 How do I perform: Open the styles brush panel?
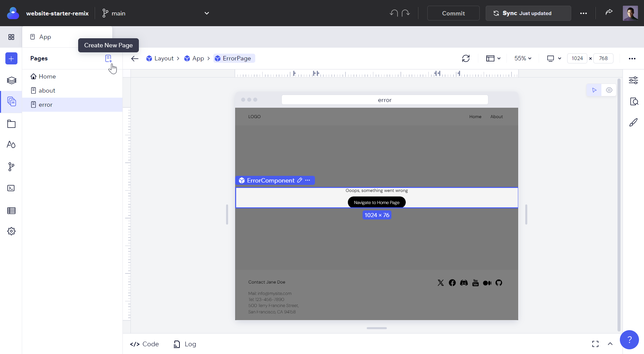click(633, 122)
